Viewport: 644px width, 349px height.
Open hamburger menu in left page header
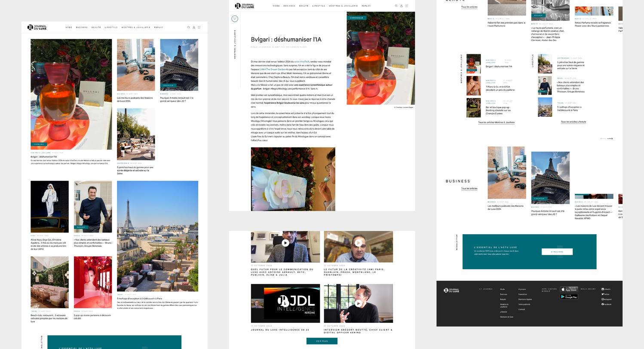pos(199,28)
